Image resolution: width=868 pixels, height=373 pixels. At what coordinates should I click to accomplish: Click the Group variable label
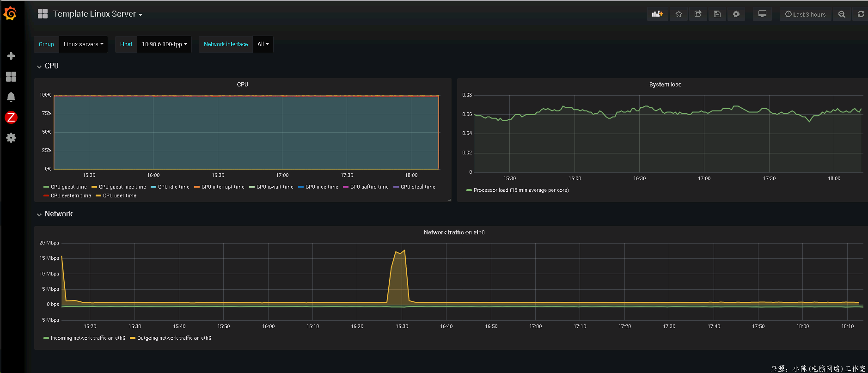[x=46, y=44]
